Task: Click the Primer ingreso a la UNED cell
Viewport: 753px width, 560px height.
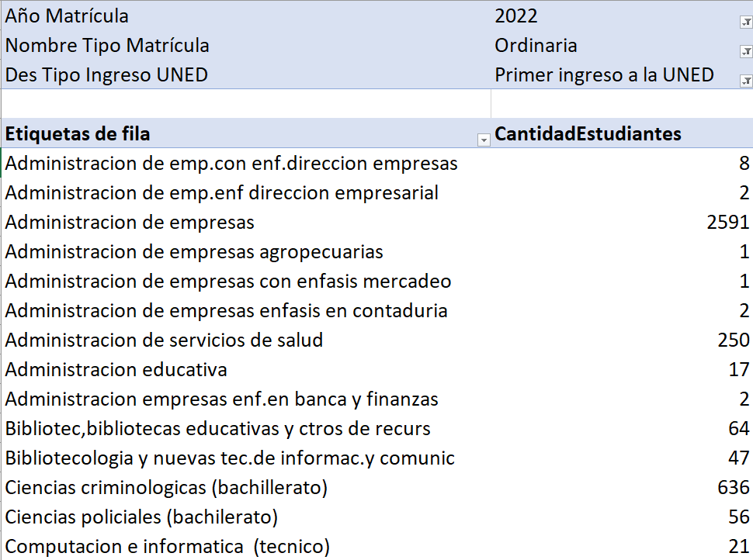Action: coord(604,75)
